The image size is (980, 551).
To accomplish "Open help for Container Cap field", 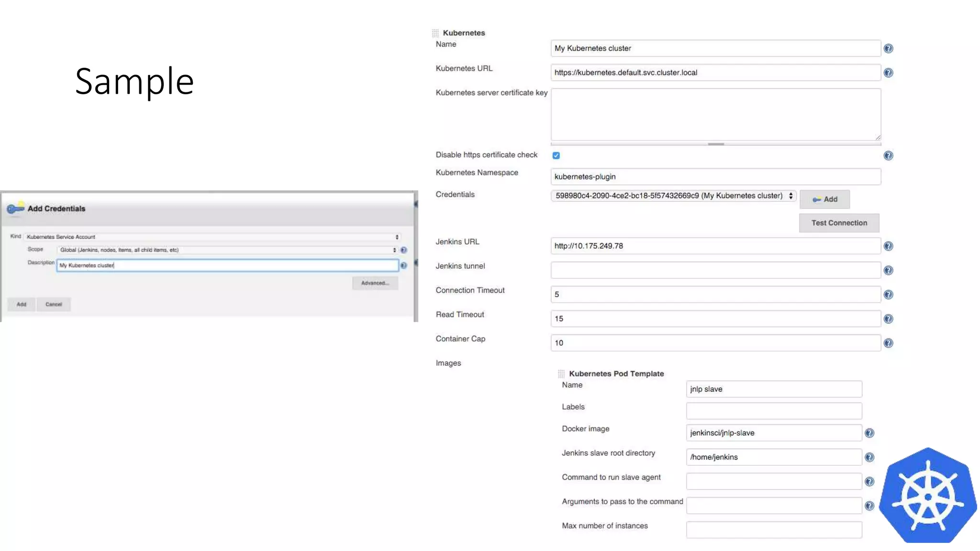I will 888,343.
